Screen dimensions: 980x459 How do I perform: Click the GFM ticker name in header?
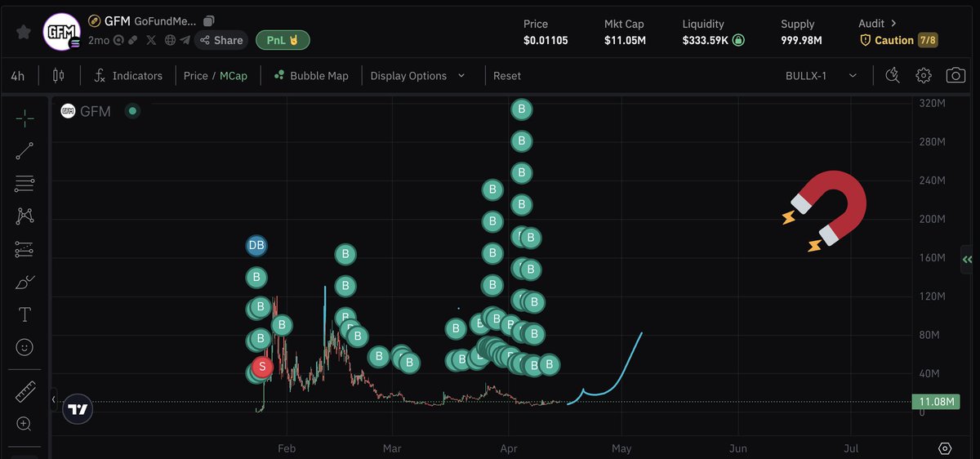pos(118,20)
